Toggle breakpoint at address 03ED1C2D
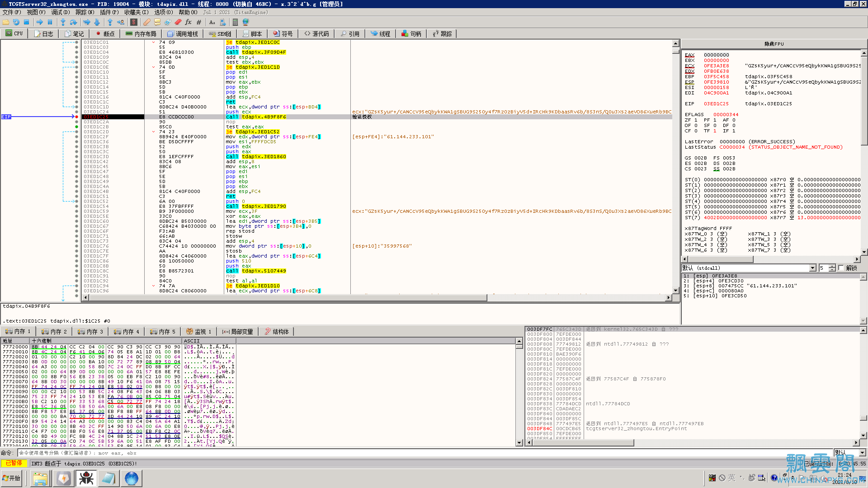868x488 pixels. 77,132
